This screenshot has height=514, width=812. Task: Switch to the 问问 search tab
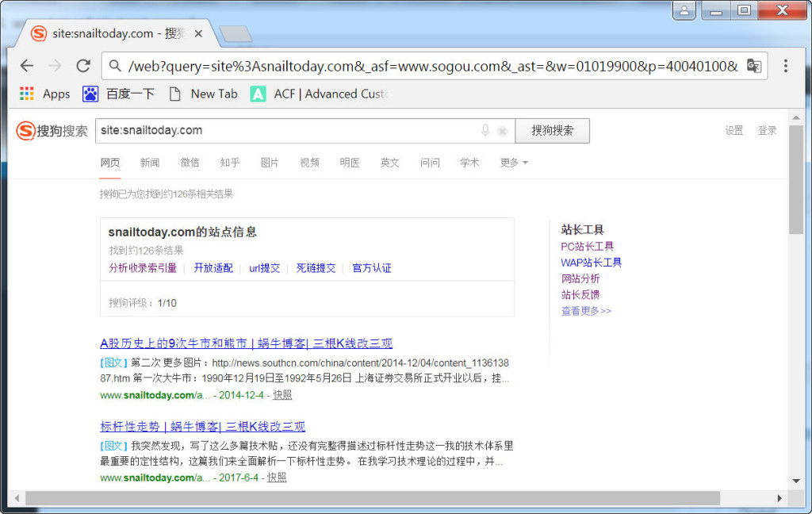[x=430, y=163]
